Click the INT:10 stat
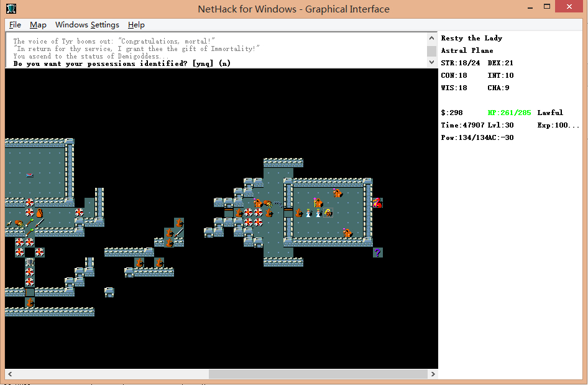The image size is (588, 385). tap(500, 75)
